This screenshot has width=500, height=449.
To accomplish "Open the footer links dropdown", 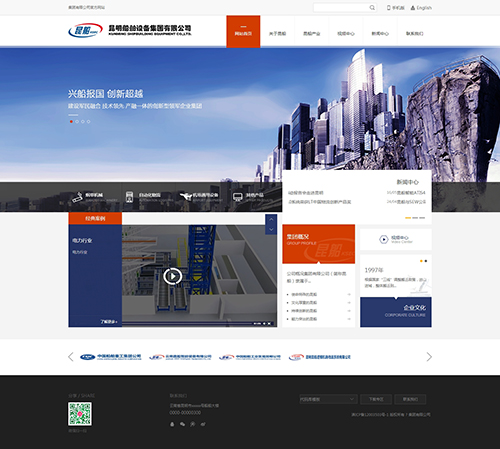I will tap(328, 399).
